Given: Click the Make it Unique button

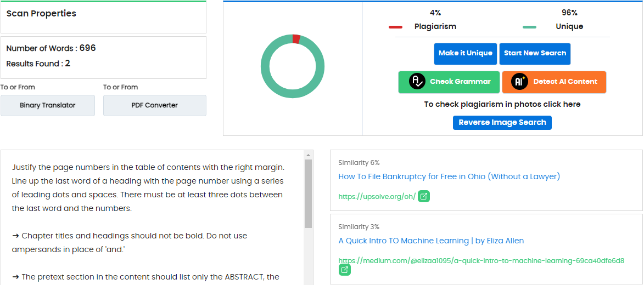Looking at the screenshot, I should 466,54.
